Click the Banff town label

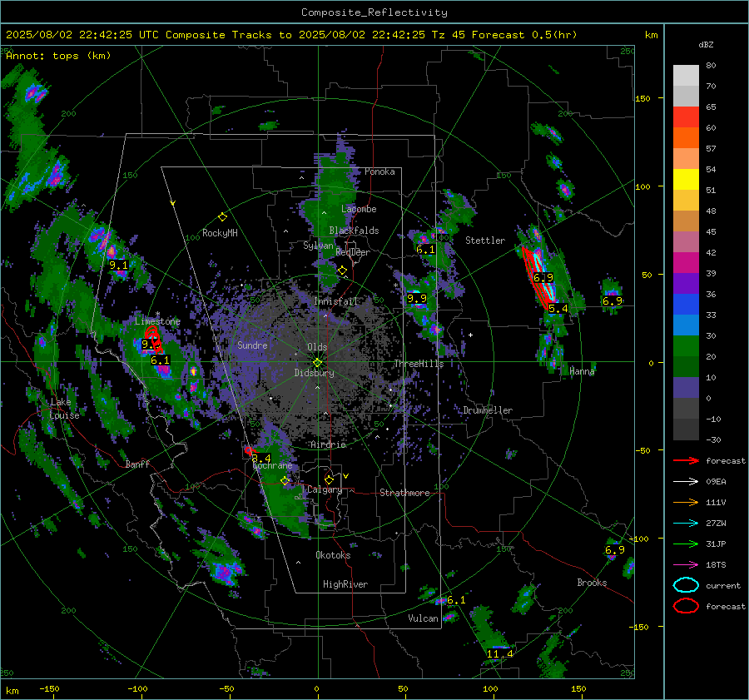click(137, 464)
